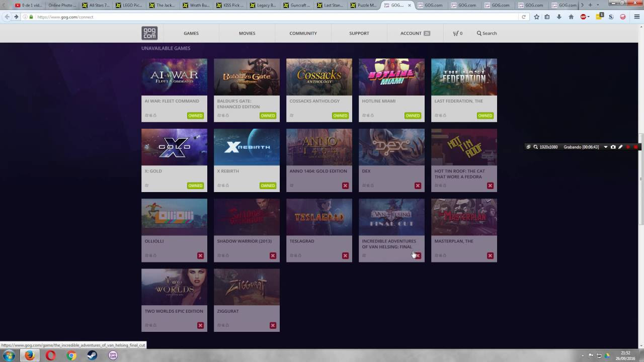Click red X icon on DEX card

(x=418, y=186)
